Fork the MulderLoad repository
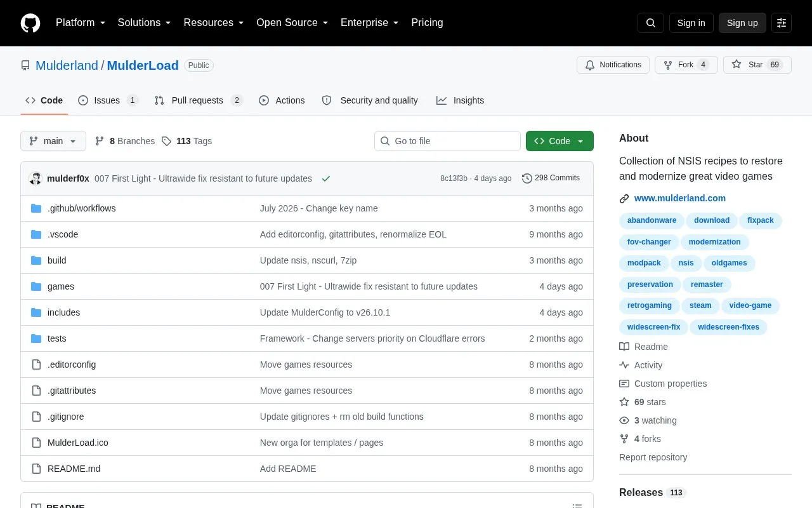The height and width of the screenshot is (508, 812). click(686, 65)
